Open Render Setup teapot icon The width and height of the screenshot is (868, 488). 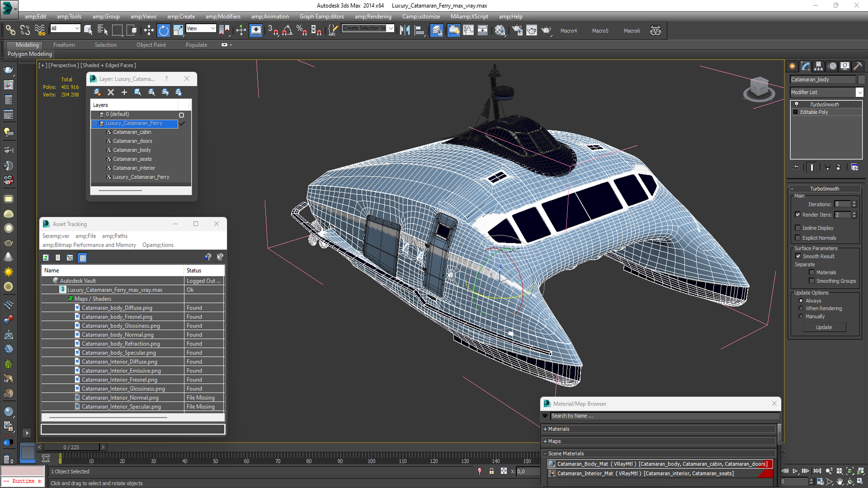pyautogui.click(x=517, y=30)
